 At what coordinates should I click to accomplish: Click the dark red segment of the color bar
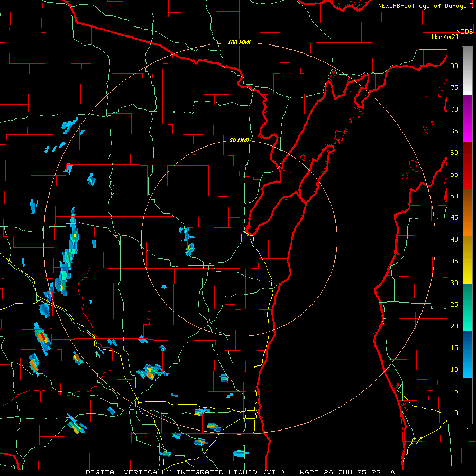click(467, 166)
